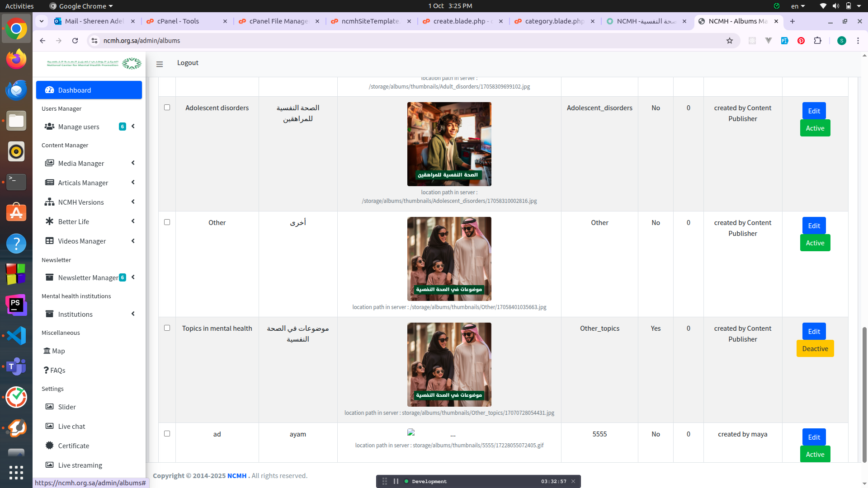Click the Map institution icon

pyautogui.click(x=47, y=351)
